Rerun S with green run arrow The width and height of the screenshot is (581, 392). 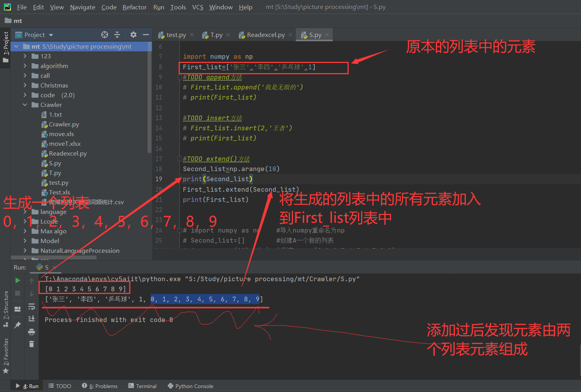point(18,280)
